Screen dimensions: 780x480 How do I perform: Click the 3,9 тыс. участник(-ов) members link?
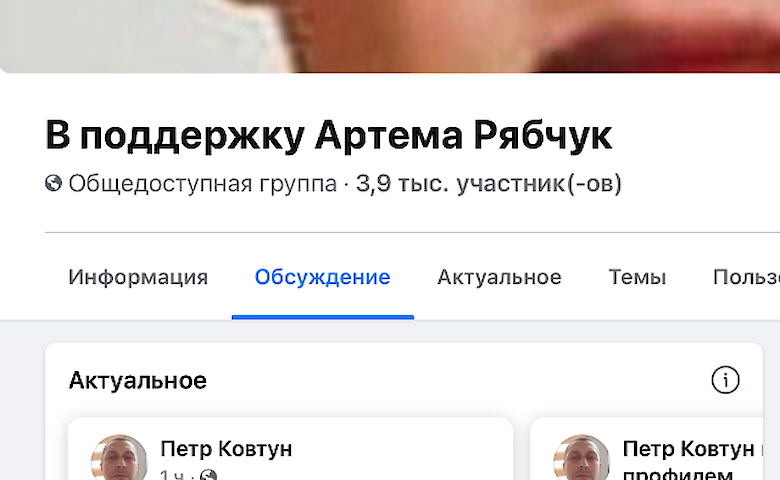(488, 184)
